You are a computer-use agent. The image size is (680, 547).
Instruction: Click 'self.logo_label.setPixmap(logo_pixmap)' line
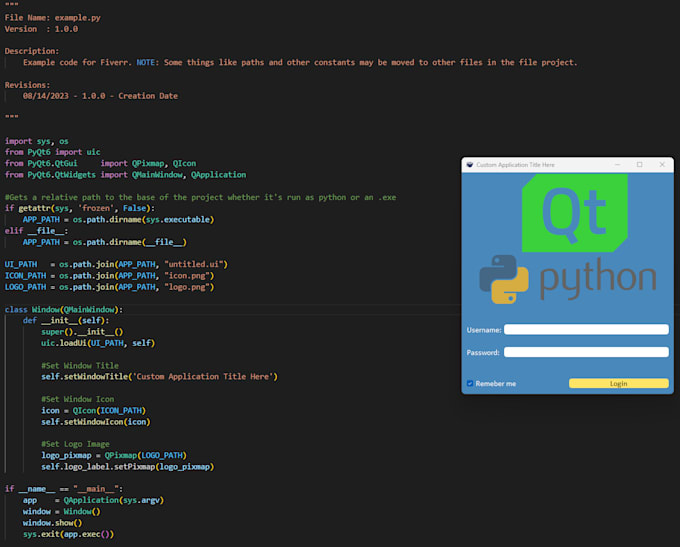(128, 467)
